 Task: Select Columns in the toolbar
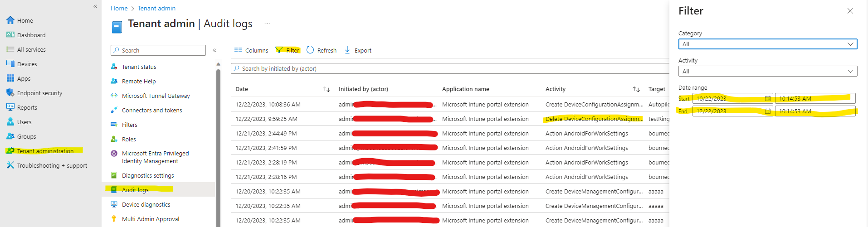pyautogui.click(x=251, y=50)
